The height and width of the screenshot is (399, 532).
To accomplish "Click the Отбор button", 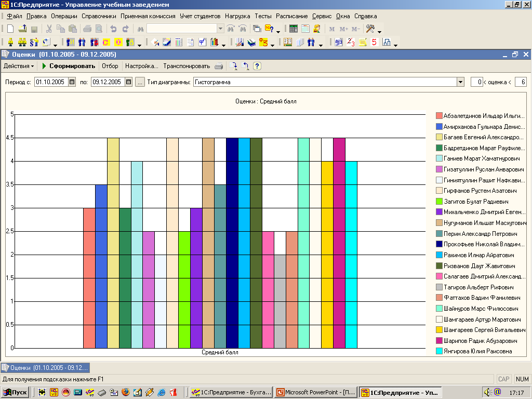I will tap(110, 66).
